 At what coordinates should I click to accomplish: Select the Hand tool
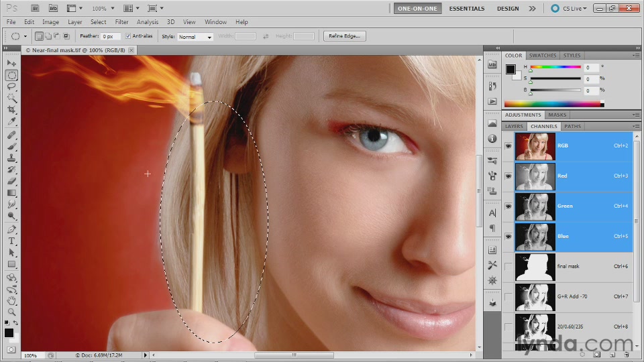click(x=11, y=301)
